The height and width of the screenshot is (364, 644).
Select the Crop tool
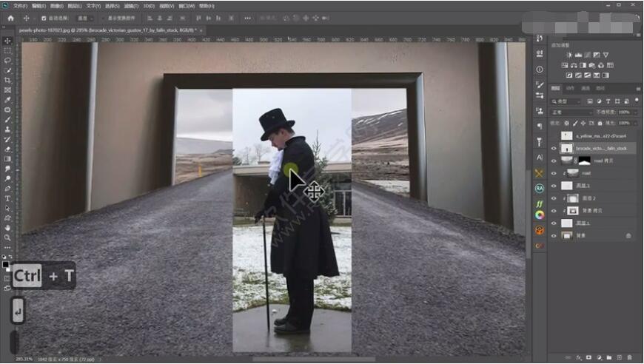(x=7, y=80)
